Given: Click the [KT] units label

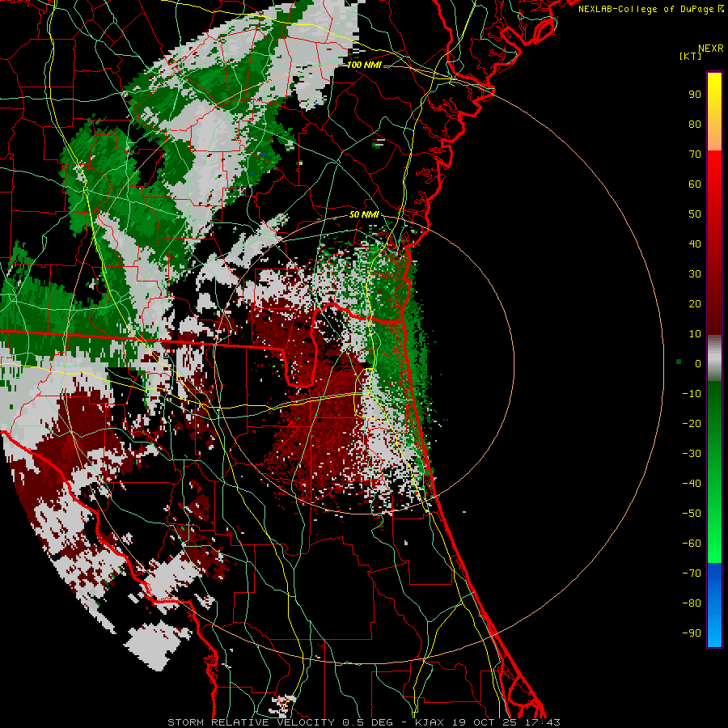Looking at the screenshot, I should 690,56.
